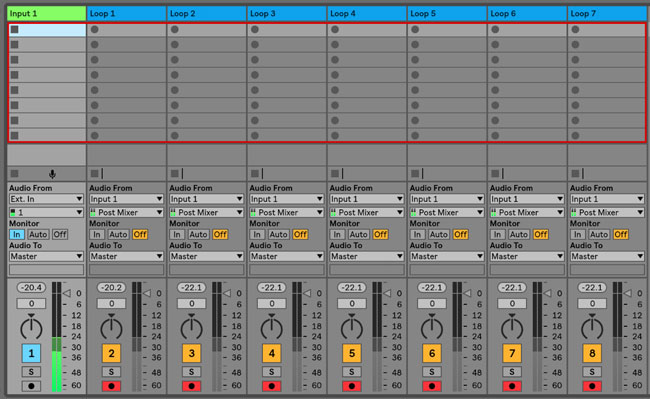The height and width of the screenshot is (399, 650).
Task: Click first slot record circle in Loop 5
Action: (415, 29)
